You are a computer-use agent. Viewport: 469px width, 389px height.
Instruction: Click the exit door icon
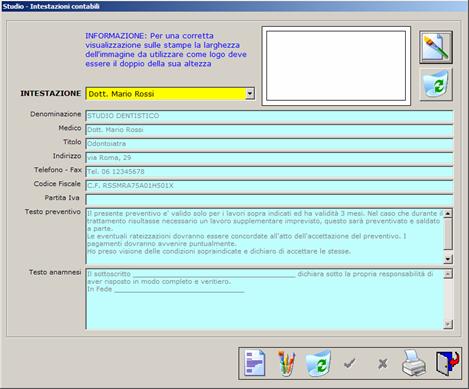(448, 363)
